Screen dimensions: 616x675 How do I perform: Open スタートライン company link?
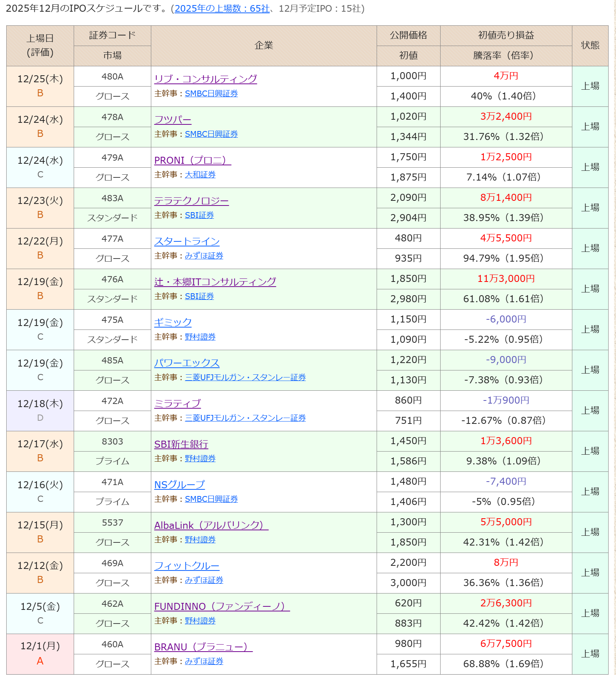coord(187,241)
